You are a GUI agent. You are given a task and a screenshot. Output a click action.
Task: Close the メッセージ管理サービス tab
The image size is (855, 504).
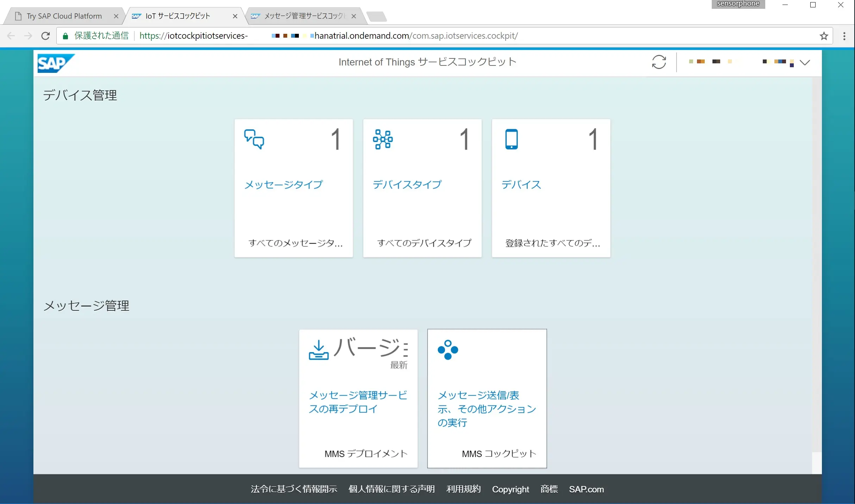click(354, 16)
